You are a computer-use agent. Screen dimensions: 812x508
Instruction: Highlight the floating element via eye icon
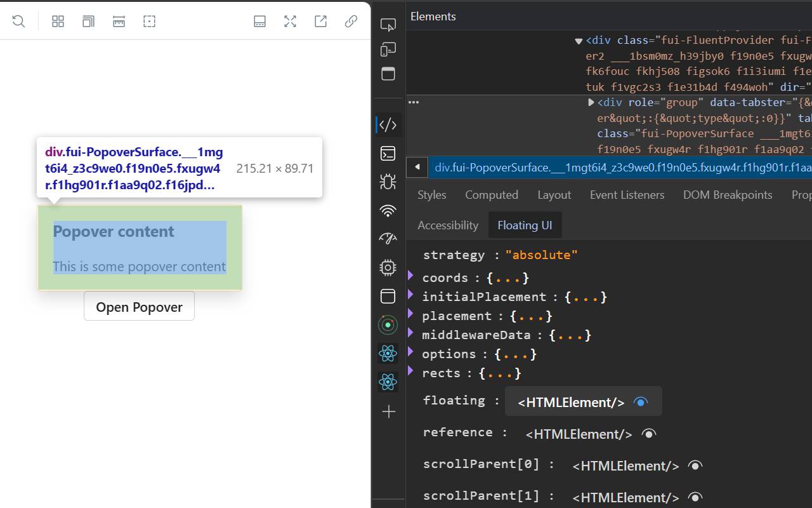click(x=641, y=402)
